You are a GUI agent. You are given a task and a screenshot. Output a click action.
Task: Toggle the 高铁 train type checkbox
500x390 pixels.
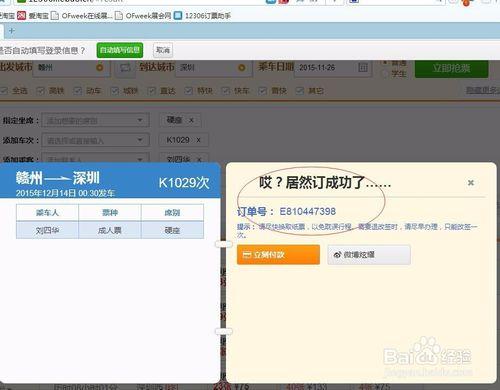pyautogui.click(x=41, y=90)
